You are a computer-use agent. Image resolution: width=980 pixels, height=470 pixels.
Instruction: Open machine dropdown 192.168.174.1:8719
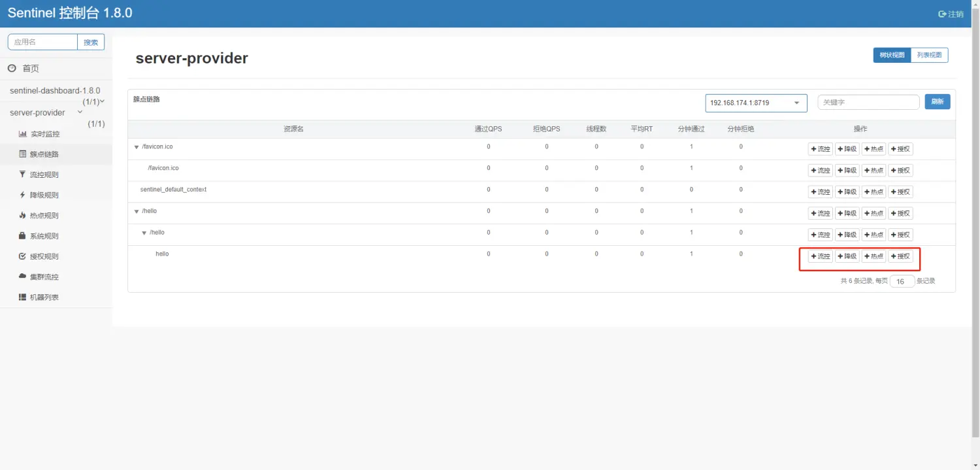756,103
